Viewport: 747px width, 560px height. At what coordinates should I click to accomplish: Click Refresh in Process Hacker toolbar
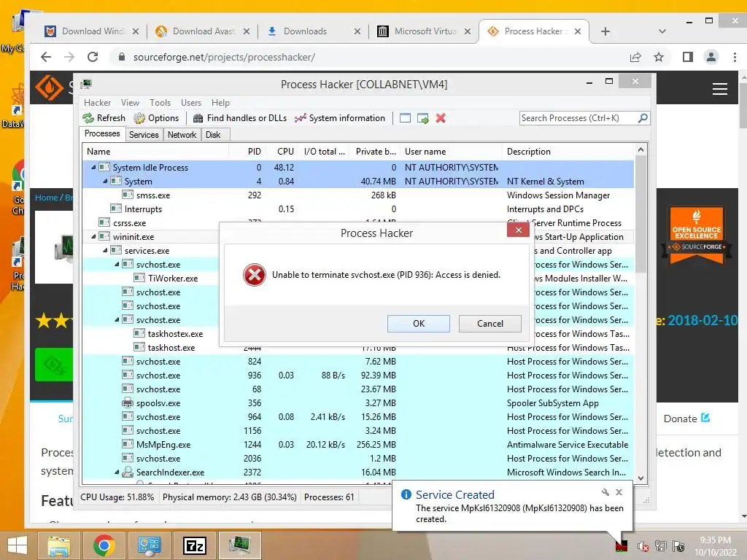104,118
